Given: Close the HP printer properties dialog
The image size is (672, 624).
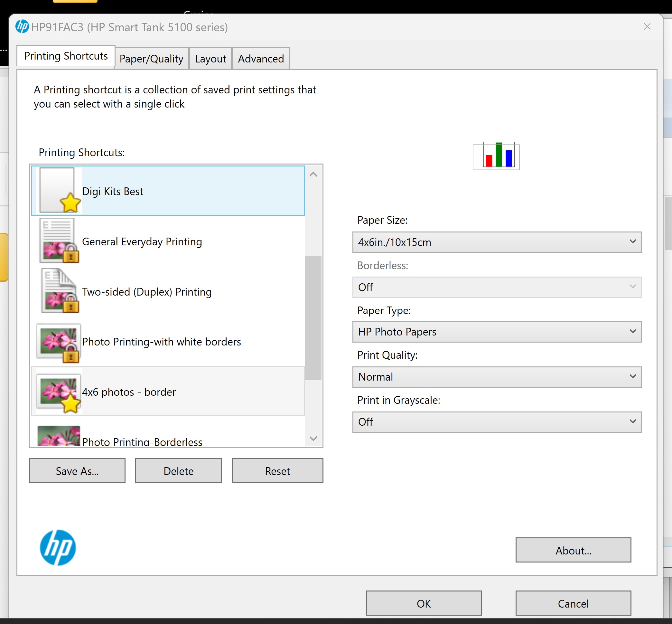Looking at the screenshot, I should coord(647,26).
